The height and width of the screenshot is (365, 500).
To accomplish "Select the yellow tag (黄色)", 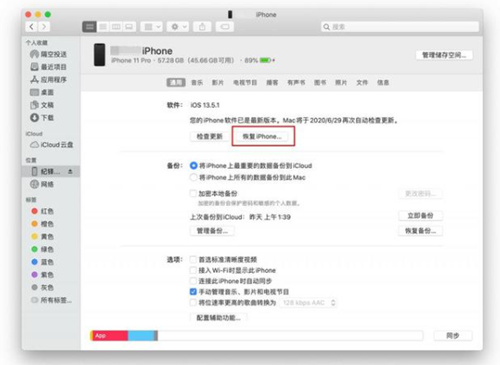I will click(x=42, y=236).
